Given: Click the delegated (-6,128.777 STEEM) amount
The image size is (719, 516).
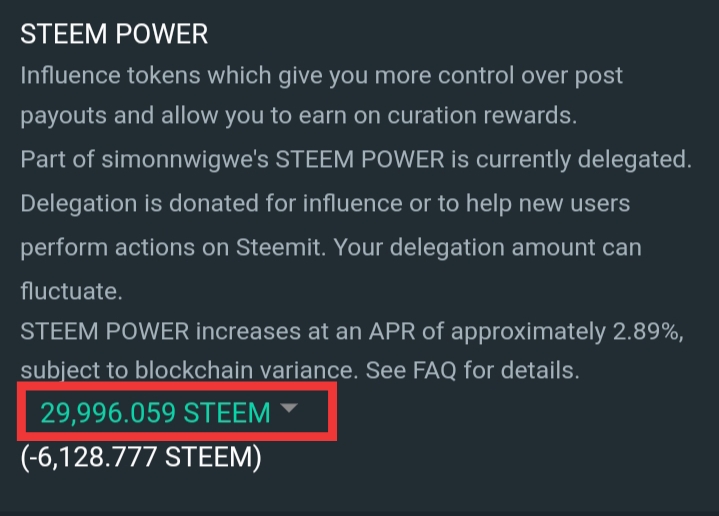Looking at the screenshot, I should pos(140,458).
